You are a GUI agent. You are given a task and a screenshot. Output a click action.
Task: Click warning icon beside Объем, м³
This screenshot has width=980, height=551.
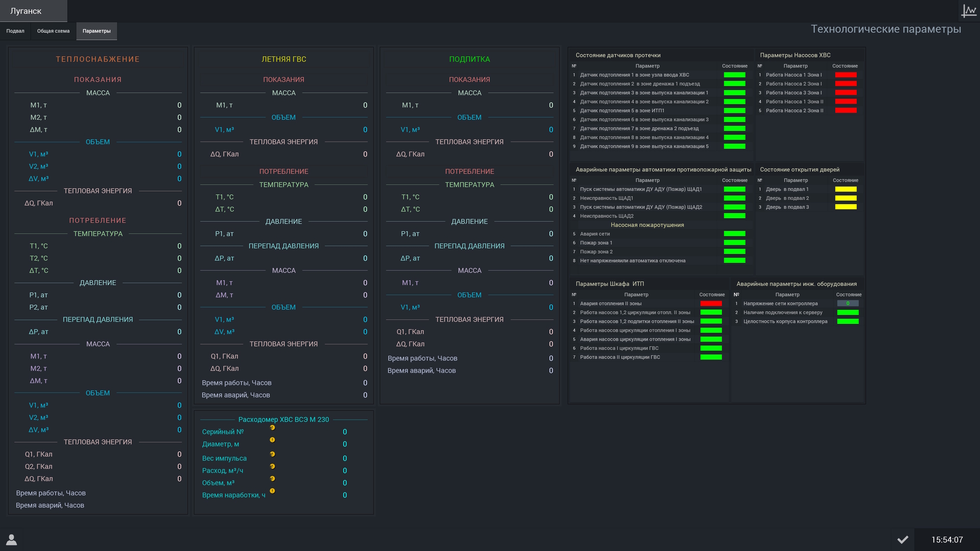click(272, 479)
